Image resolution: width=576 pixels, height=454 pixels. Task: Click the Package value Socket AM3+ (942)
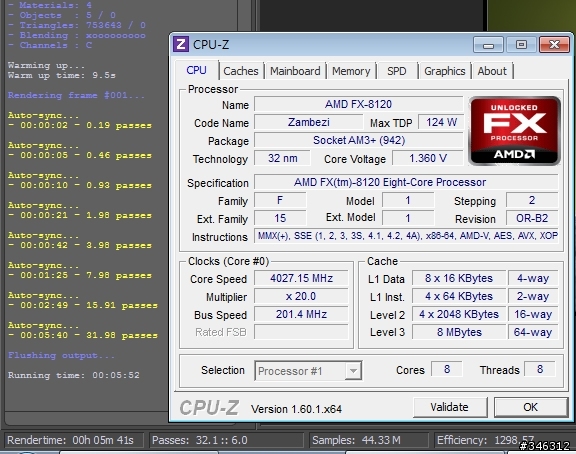coord(358,140)
